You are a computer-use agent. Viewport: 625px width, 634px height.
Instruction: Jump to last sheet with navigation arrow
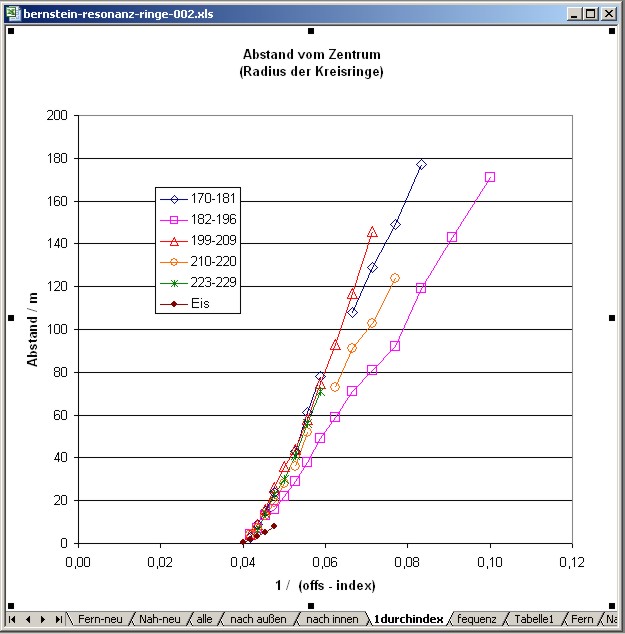(59, 620)
